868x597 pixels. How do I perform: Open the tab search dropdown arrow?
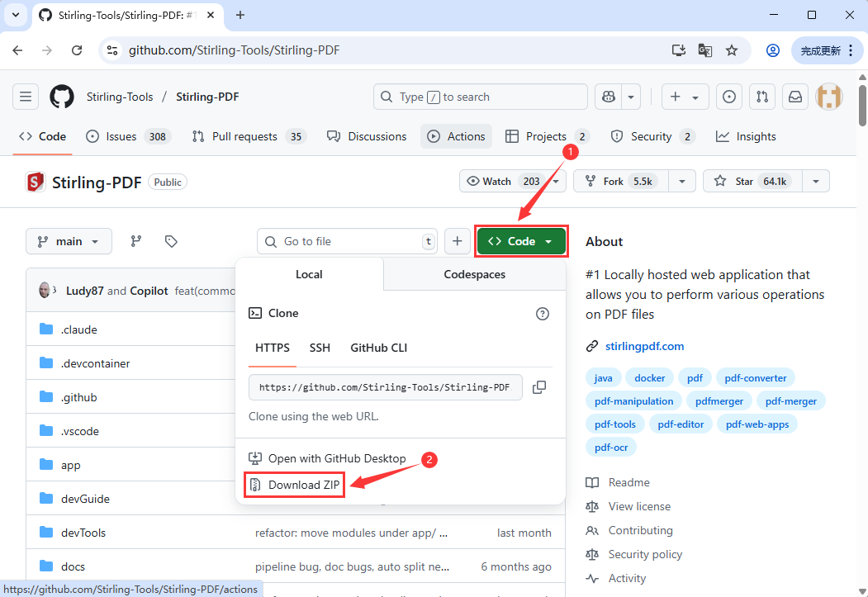(x=16, y=15)
